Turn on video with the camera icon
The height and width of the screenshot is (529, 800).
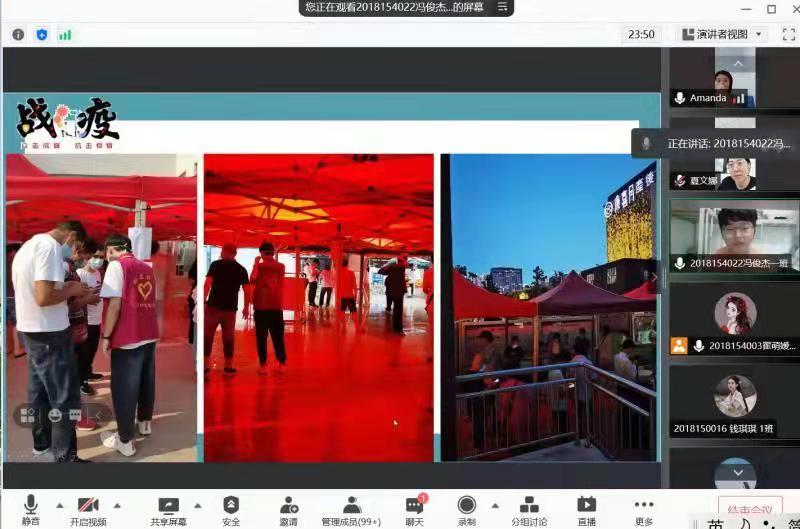click(x=87, y=506)
